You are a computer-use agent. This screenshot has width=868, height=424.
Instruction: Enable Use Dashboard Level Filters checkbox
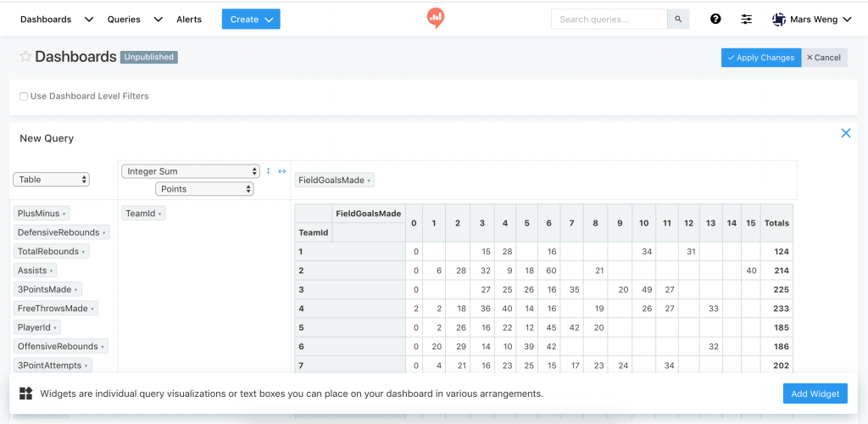click(24, 97)
